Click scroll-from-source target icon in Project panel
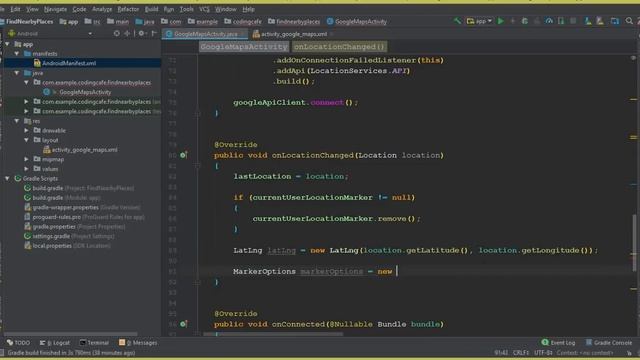 [117, 33]
